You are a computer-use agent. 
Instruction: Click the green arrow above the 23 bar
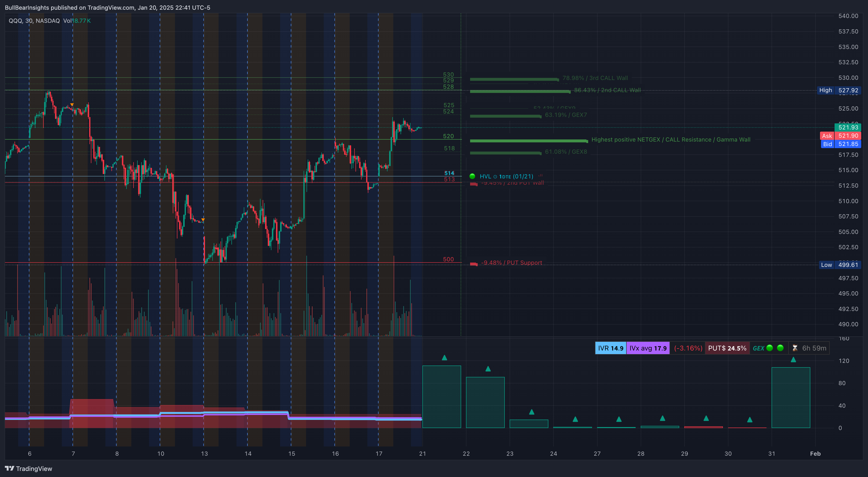coord(531,412)
